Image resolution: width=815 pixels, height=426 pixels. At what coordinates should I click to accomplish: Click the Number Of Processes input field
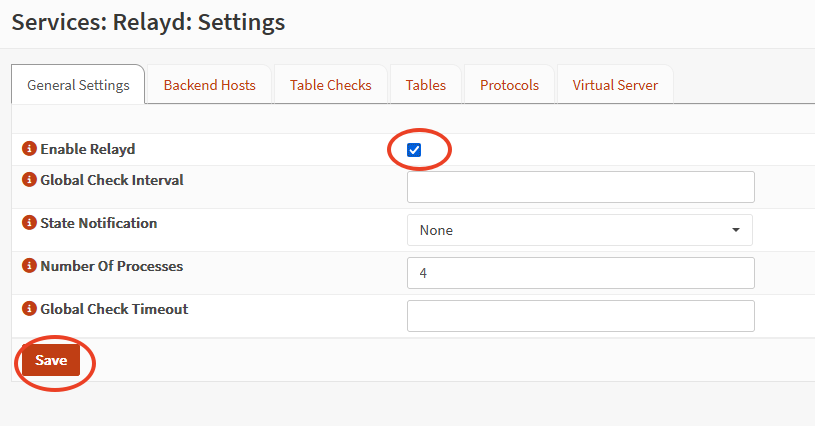pyautogui.click(x=580, y=273)
